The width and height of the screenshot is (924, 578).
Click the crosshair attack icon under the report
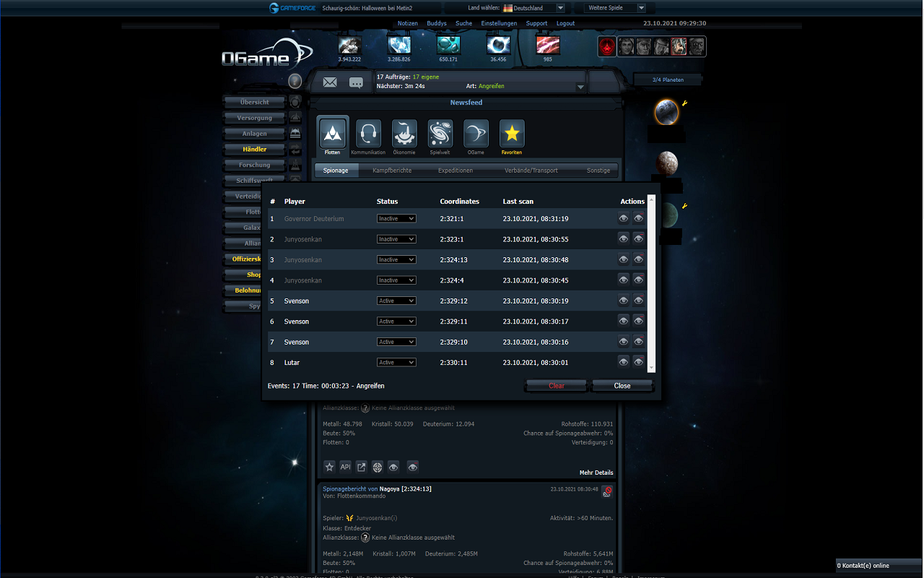(378, 467)
